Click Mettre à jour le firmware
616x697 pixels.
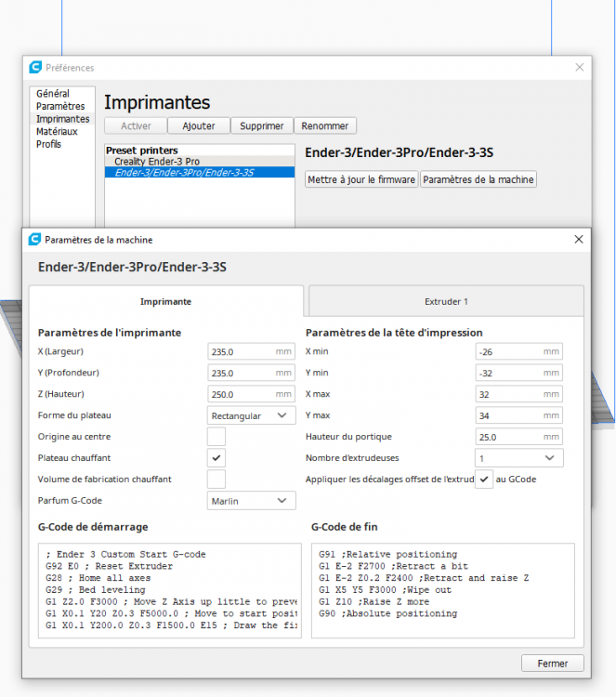(361, 179)
